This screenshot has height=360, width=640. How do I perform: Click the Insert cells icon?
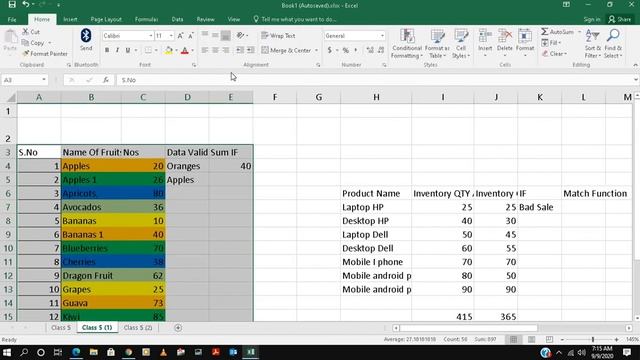pos(485,36)
